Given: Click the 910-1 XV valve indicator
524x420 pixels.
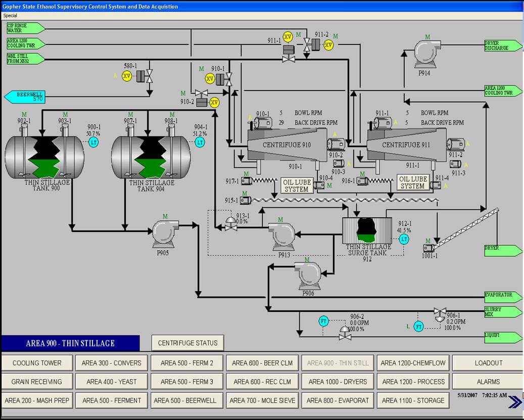Looking at the screenshot, I should coord(210,79).
